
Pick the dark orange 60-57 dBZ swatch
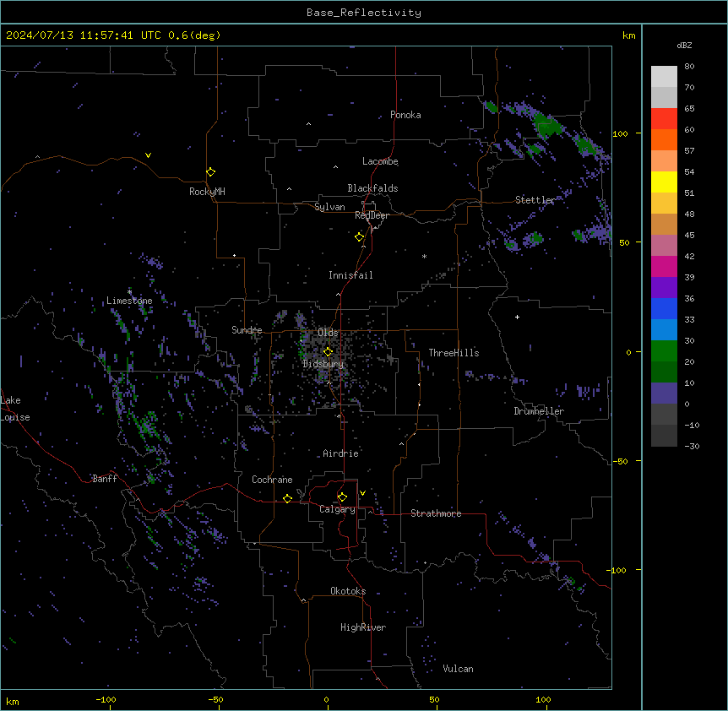pos(664,139)
